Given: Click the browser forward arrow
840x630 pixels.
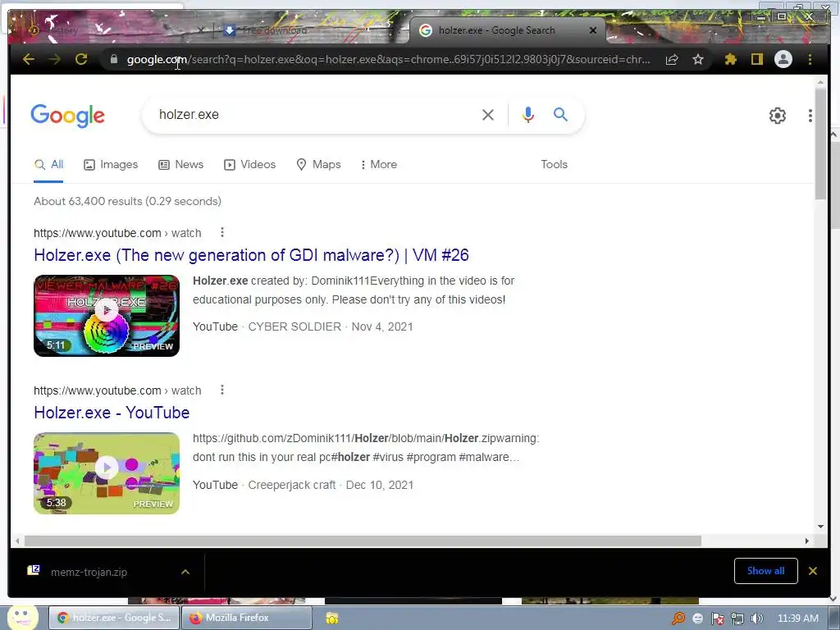Looking at the screenshot, I should [55, 59].
